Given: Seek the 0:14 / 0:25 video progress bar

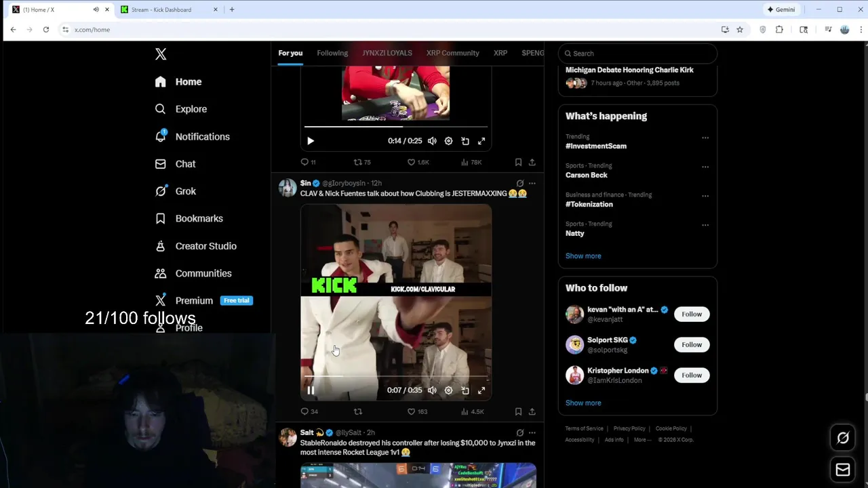Looking at the screenshot, I should pos(396,127).
